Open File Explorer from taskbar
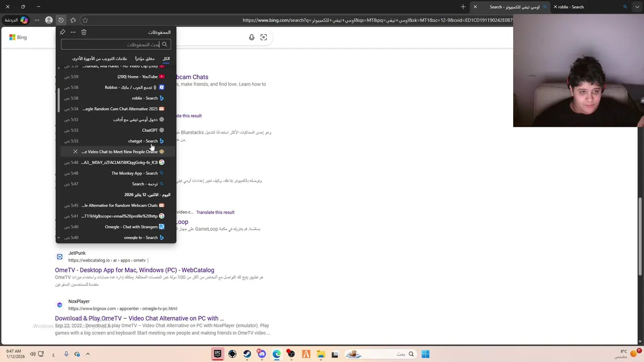 point(320,354)
